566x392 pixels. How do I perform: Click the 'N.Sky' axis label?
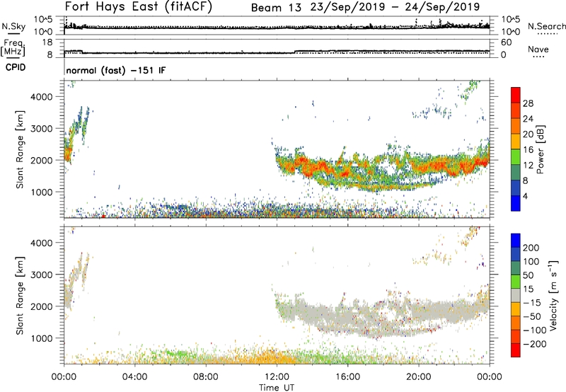[x=13, y=26]
